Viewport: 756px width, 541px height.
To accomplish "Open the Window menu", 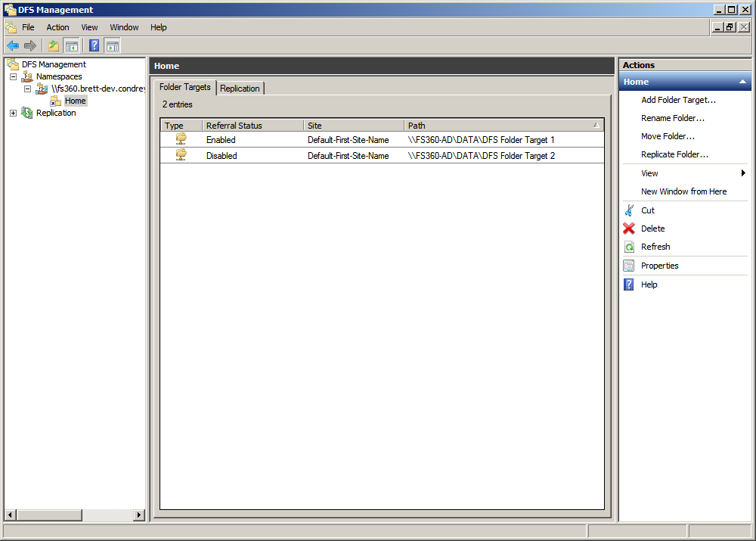I will tap(124, 27).
